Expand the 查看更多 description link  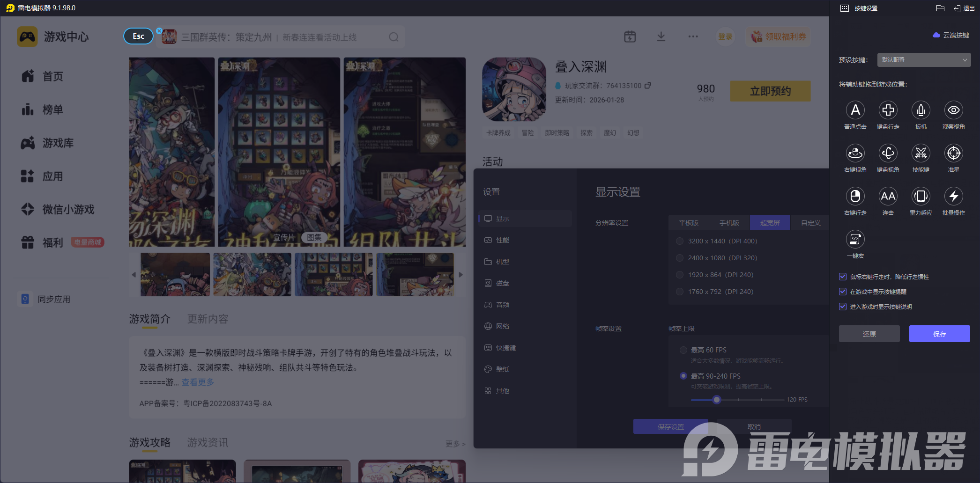point(198,382)
